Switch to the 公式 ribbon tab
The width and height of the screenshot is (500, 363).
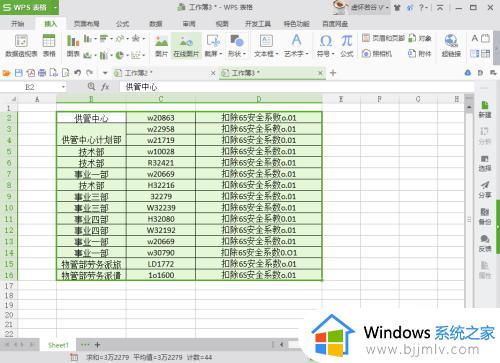coord(122,24)
